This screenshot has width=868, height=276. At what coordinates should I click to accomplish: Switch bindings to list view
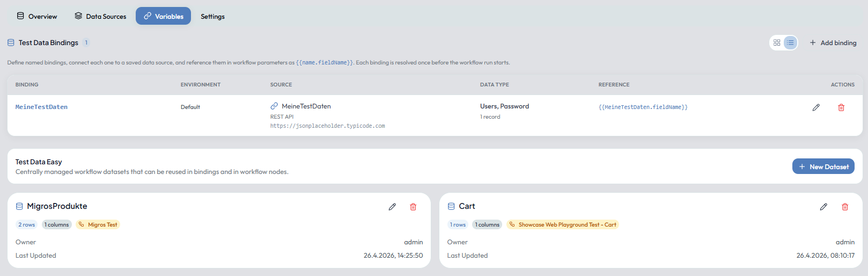click(790, 42)
